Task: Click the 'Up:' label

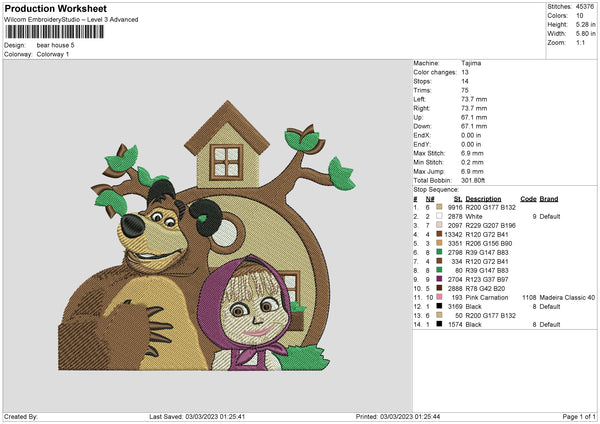Action: [418, 117]
